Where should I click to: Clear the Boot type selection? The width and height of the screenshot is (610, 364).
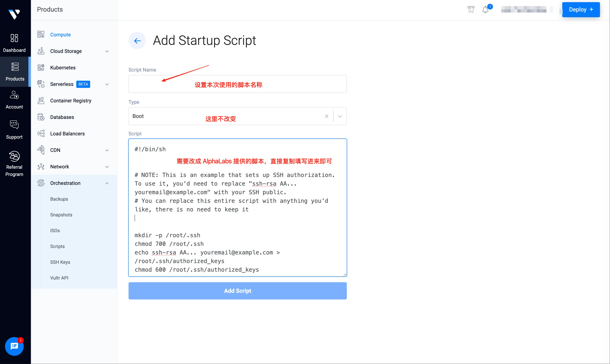pos(327,116)
